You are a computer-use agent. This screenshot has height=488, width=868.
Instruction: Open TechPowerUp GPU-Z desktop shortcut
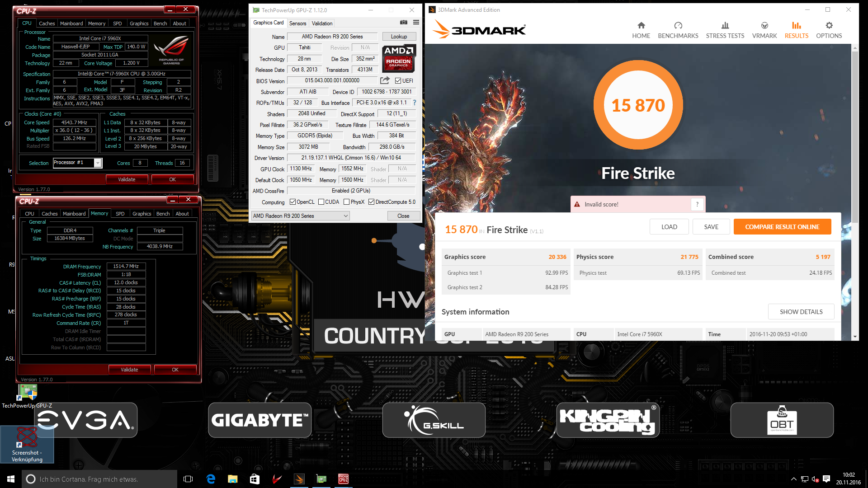27,396
